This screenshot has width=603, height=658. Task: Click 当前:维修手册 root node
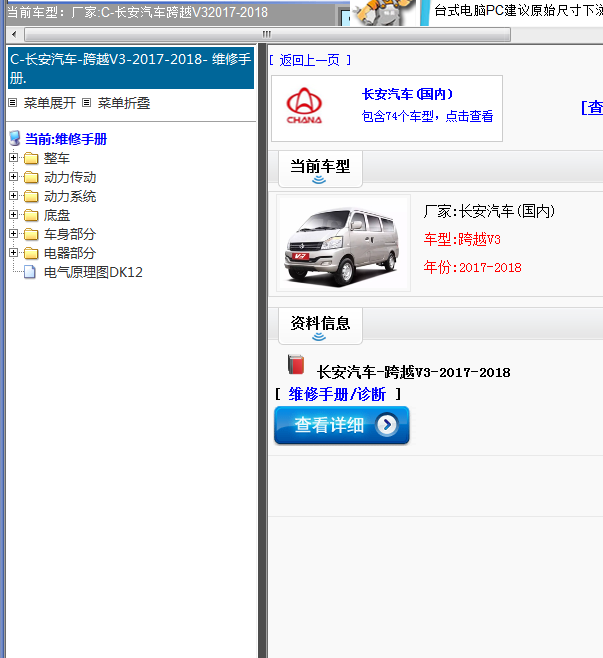pyautogui.click(x=66, y=139)
